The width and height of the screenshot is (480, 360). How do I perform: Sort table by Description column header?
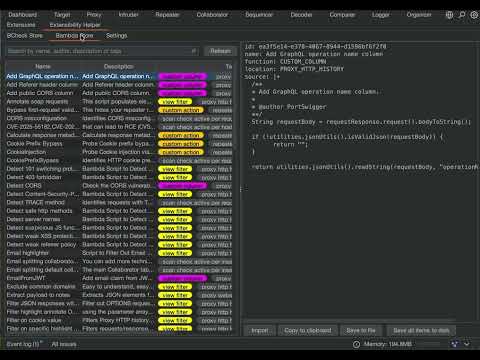118,66
